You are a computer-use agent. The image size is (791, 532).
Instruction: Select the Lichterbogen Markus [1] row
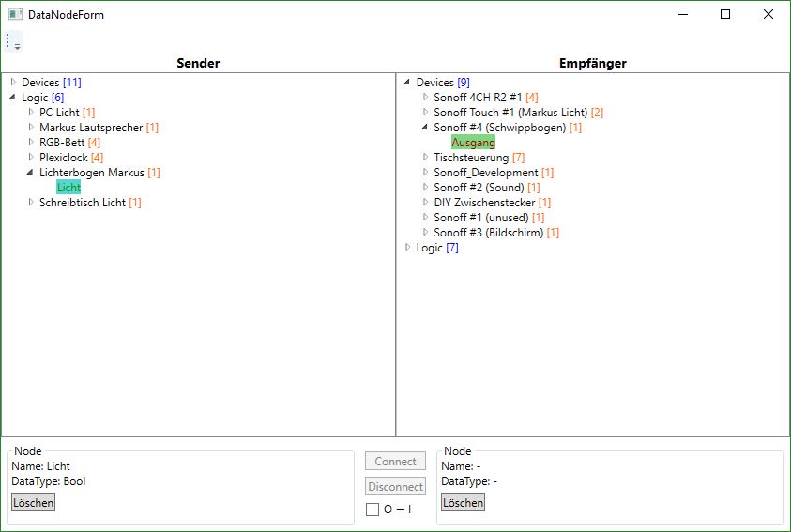pyautogui.click(x=99, y=173)
